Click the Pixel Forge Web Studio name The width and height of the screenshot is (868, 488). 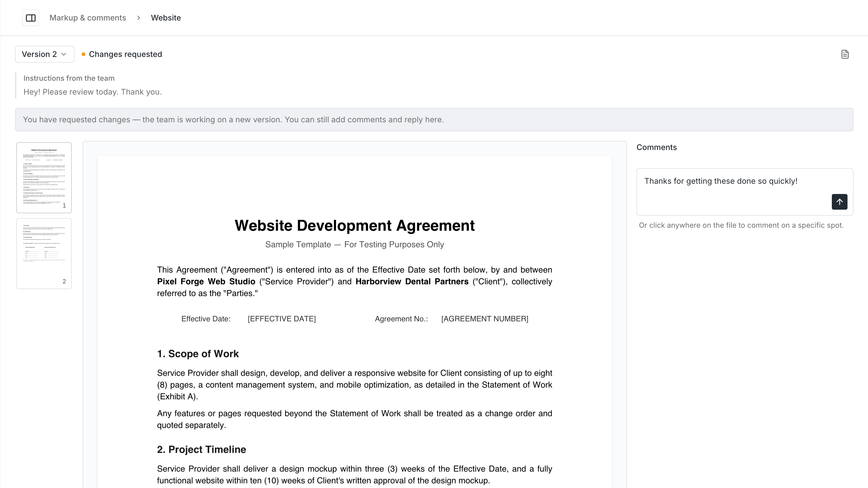(206, 282)
